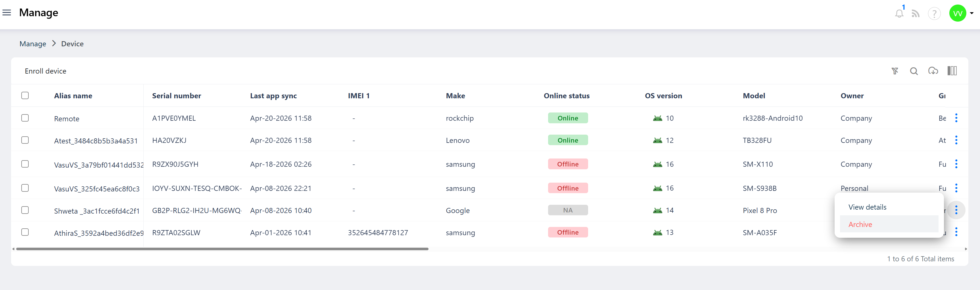Open the action menu for the SM-X110 row
This screenshot has width=980, height=290.
(956, 164)
